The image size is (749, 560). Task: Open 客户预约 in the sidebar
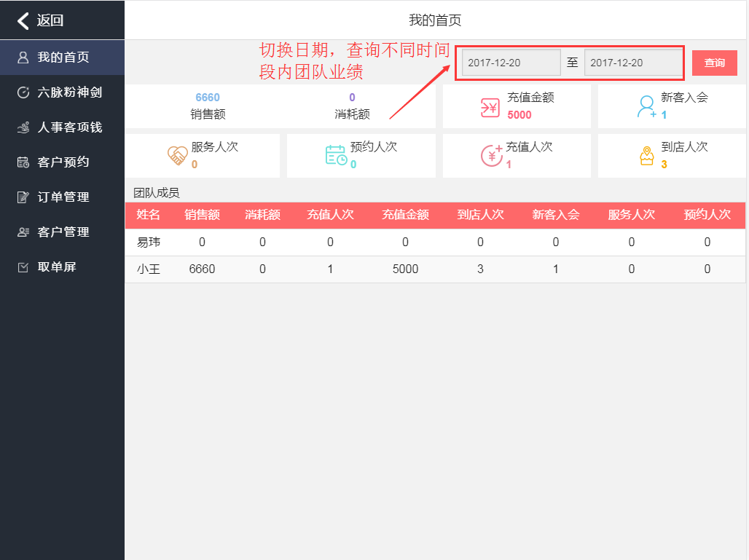[x=63, y=162]
